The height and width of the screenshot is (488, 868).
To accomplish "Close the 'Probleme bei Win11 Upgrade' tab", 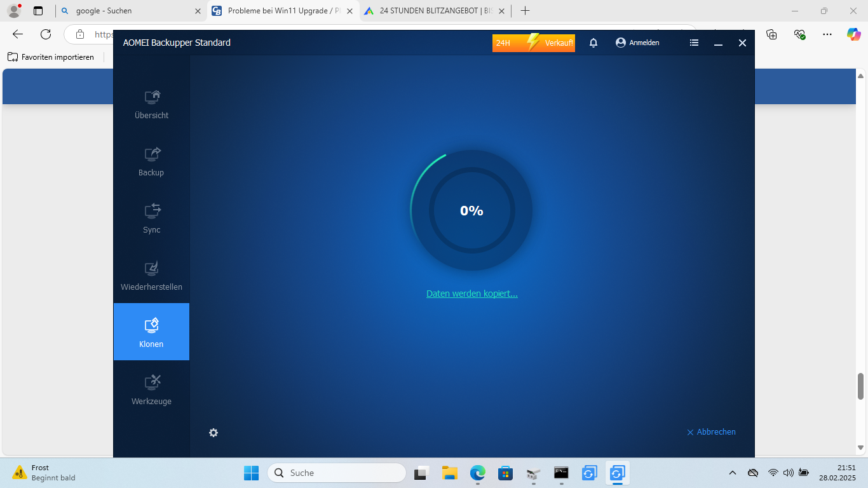I will (349, 11).
